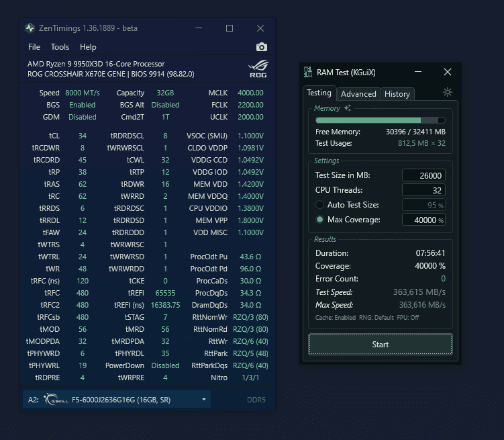The image size is (504, 440).
Task: Click the tREFI value 65535
Action: [165, 293]
